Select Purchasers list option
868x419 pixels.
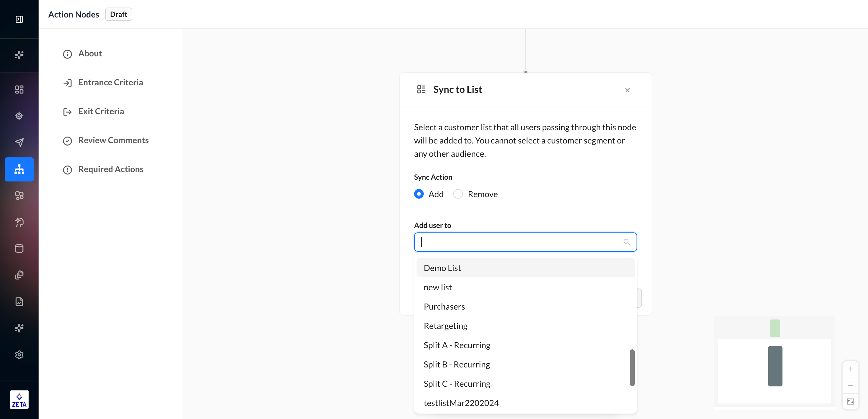tap(444, 307)
